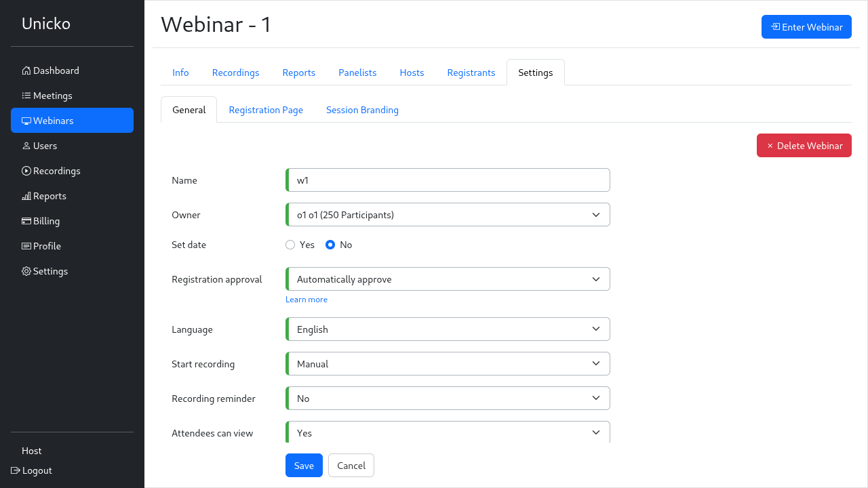Open Meetings in the sidebar
The height and width of the screenshot is (488, 868).
72,96
